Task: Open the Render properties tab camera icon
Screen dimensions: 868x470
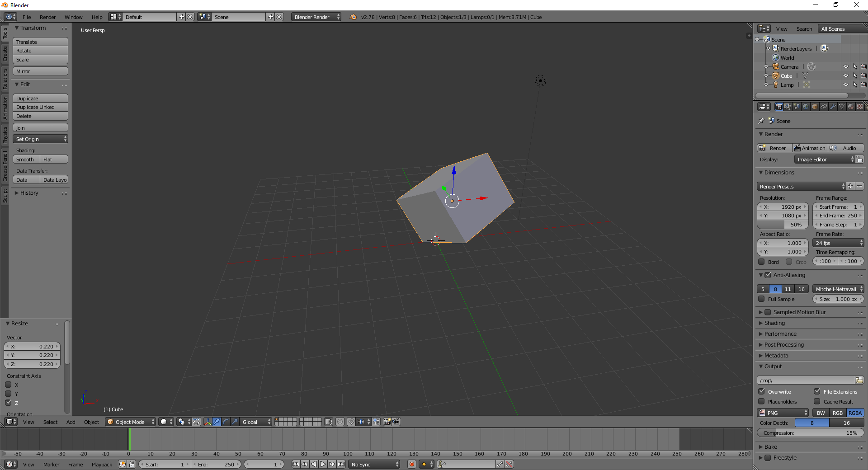Action: point(778,107)
